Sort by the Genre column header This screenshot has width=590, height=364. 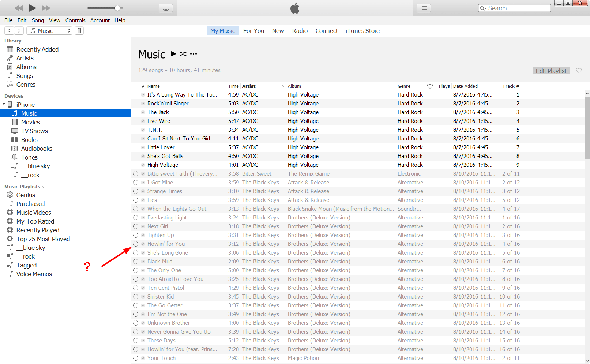click(410, 86)
